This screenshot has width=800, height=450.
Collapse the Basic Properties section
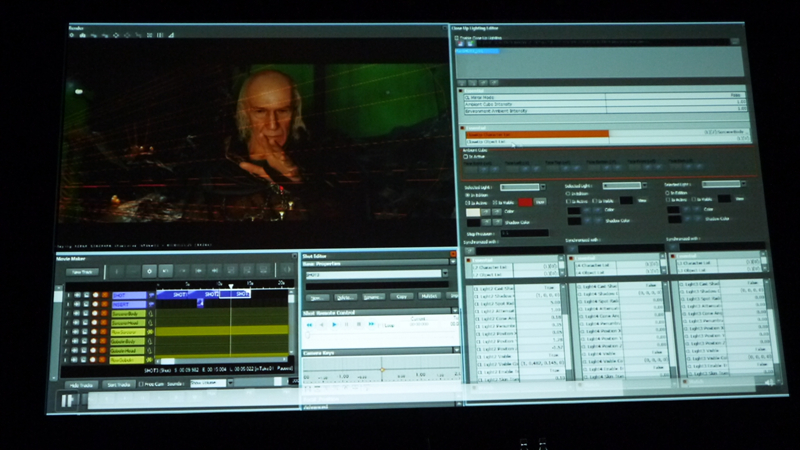click(453, 262)
